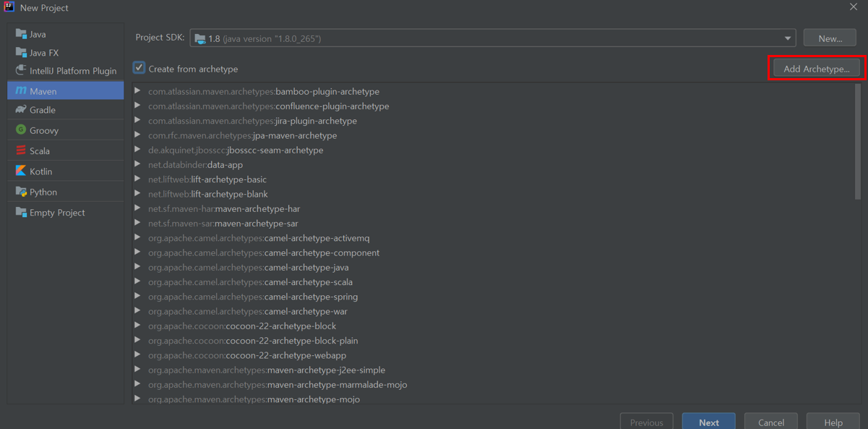
Task: Choose the Python project icon
Action: point(21,192)
